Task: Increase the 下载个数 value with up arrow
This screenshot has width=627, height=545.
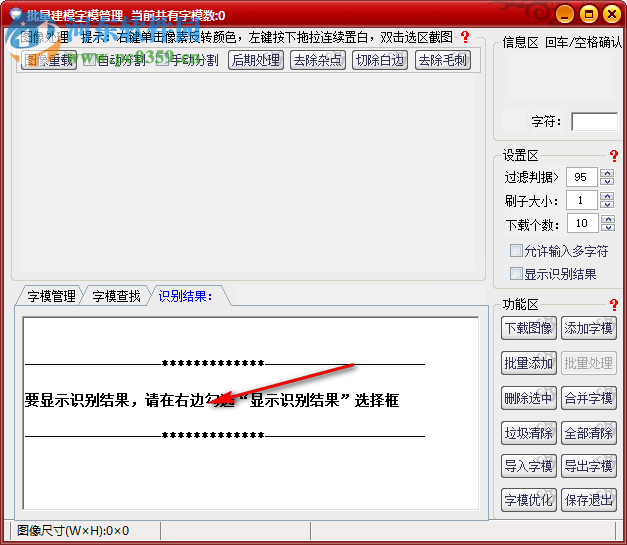Action: (x=607, y=219)
